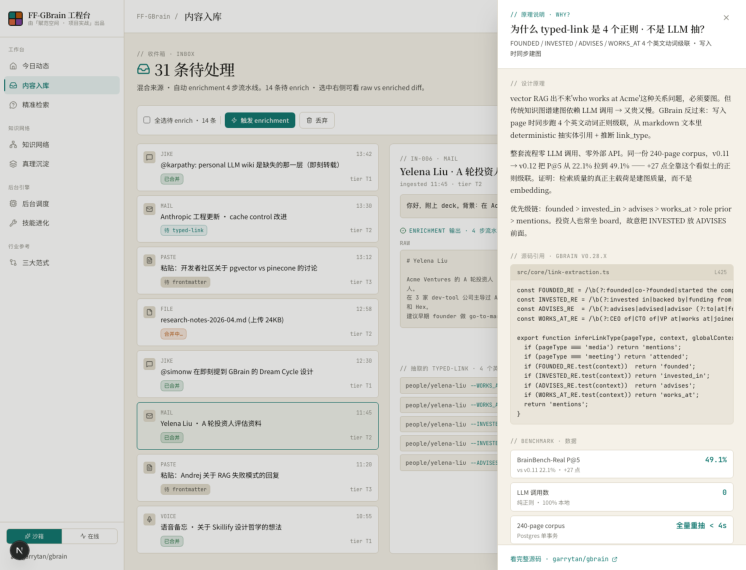Open 今日动态 from the sidebar
746x570 pixels.
(x=62, y=66)
